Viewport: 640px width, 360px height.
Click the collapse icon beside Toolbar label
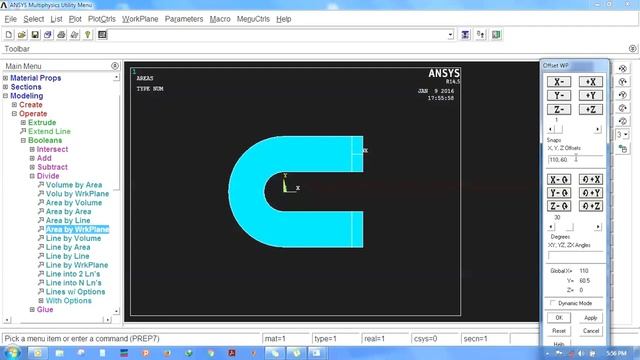(632, 49)
